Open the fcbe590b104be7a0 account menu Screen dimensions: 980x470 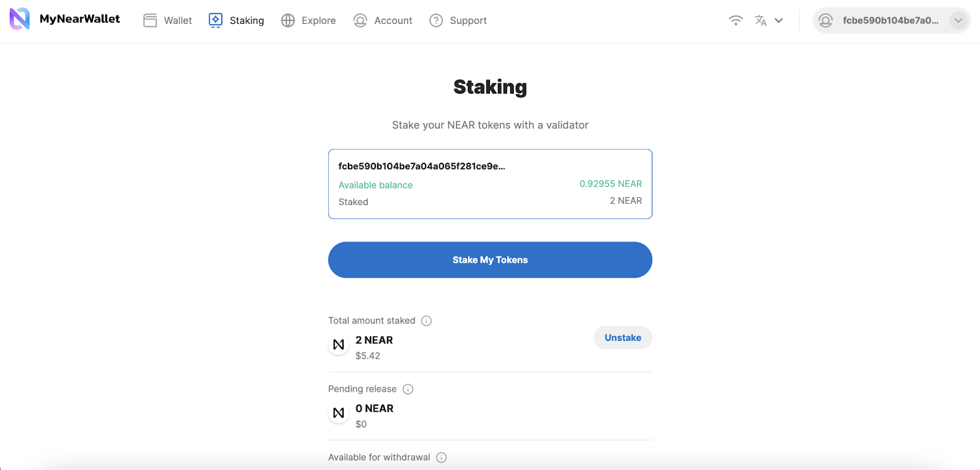click(x=890, y=20)
